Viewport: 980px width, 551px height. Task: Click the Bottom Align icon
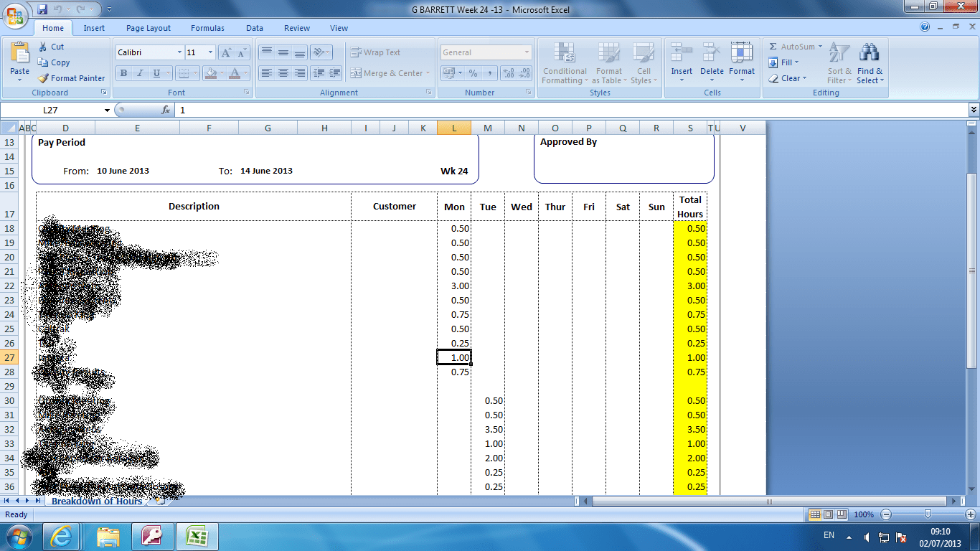(299, 52)
